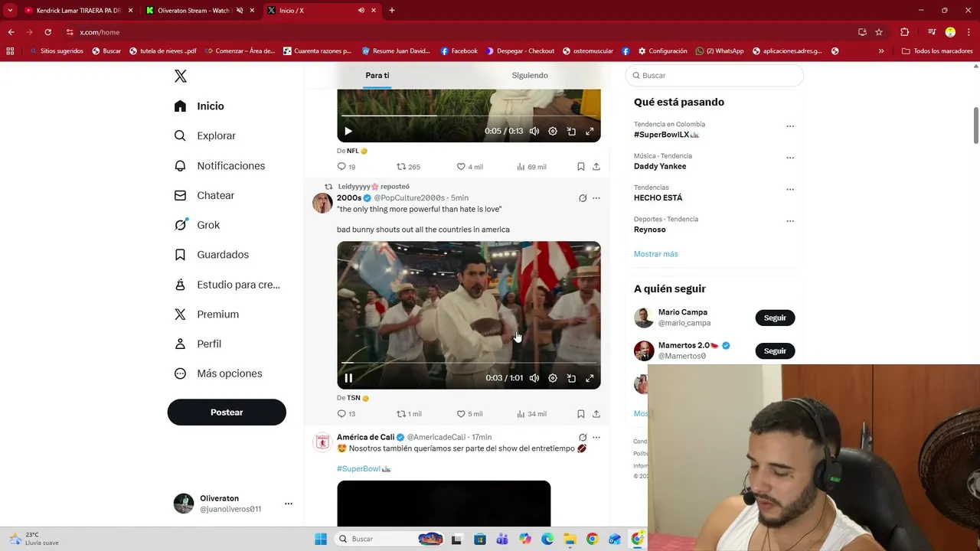980x551 pixels.
Task: Switch to the Para ti tab
Action: click(x=377, y=76)
